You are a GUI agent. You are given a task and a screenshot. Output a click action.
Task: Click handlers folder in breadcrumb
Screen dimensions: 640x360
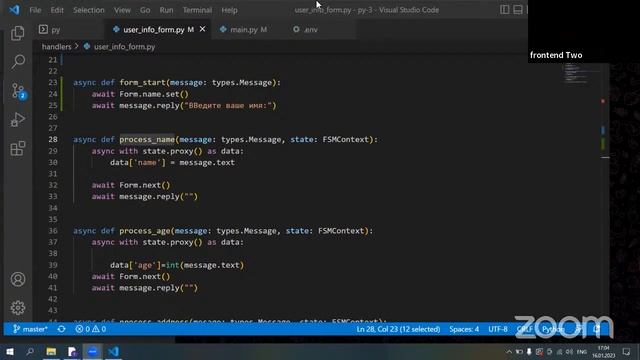tap(56, 47)
